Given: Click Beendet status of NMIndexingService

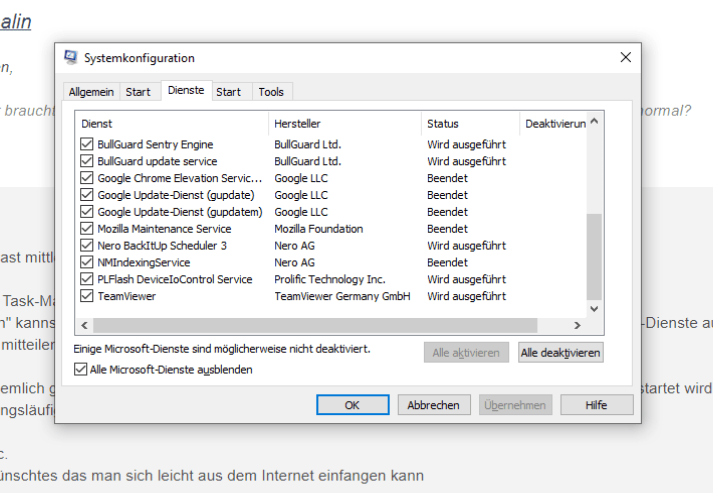Looking at the screenshot, I should tap(447, 262).
